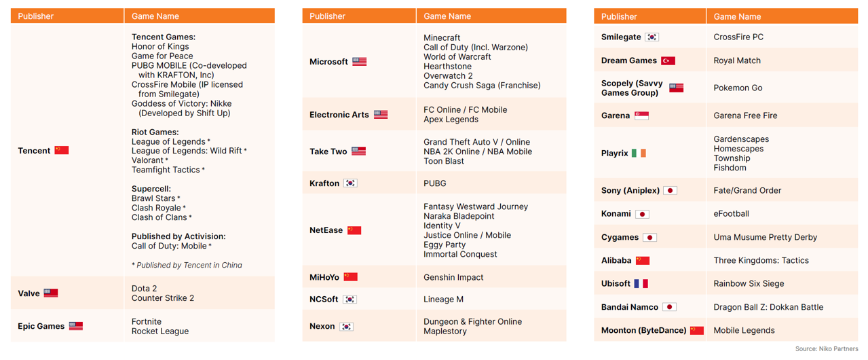Click the China flag next to Moonton (ByteDance)
The height and width of the screenshot is (360, 868).
[697, 331]
